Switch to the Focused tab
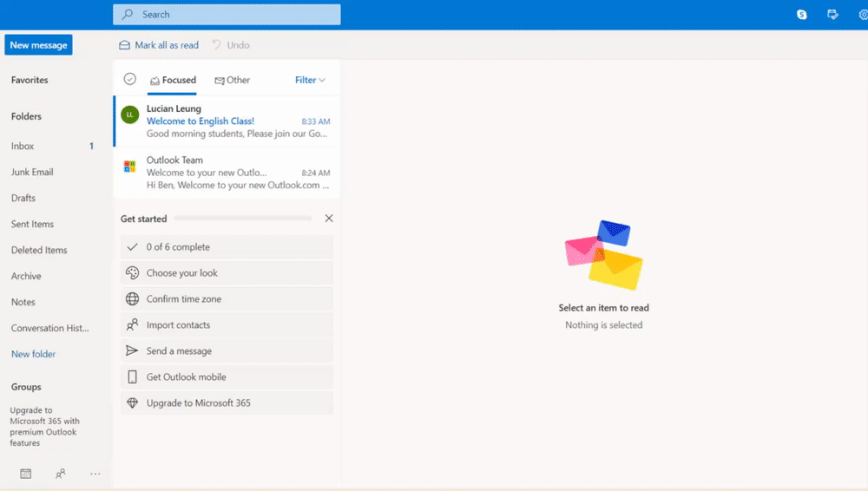Screen dimensions: 868x491 click(x=173, y=81)
